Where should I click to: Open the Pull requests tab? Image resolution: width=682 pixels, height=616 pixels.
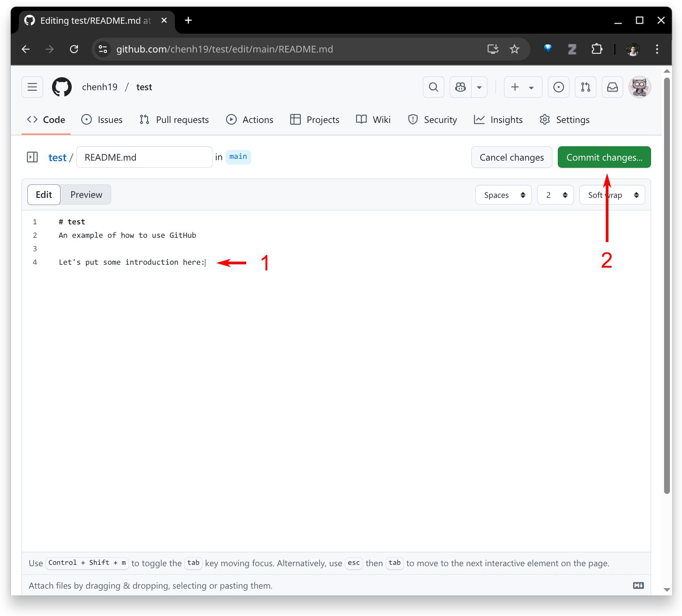click(x=174, y=120)
